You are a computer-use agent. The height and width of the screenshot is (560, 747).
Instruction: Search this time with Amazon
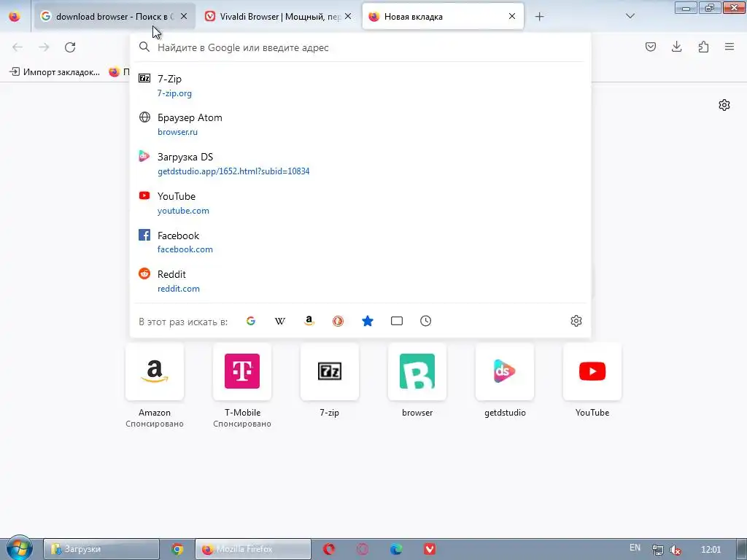pyautogui.click(x=309, y=321)
